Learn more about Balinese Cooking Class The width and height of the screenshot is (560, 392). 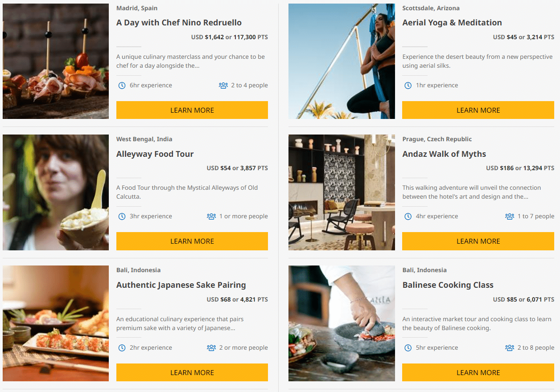(x=478, y=372)
